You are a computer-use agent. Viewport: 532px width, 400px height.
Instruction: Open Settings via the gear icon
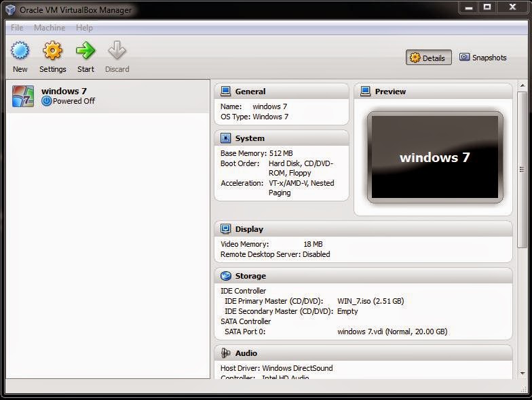point(53,50)
